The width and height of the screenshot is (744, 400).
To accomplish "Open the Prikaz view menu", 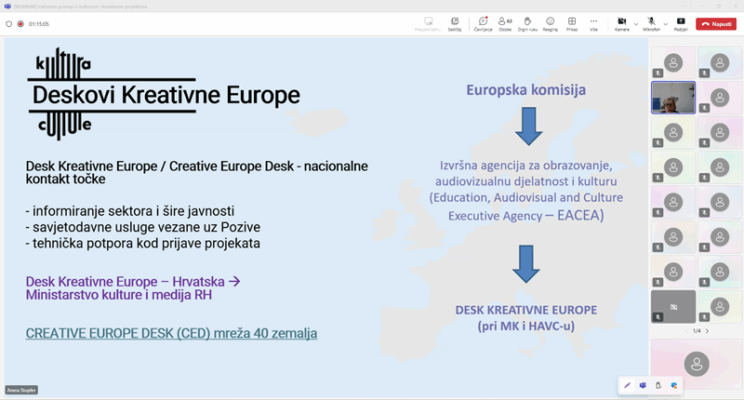I will (572, 22).
